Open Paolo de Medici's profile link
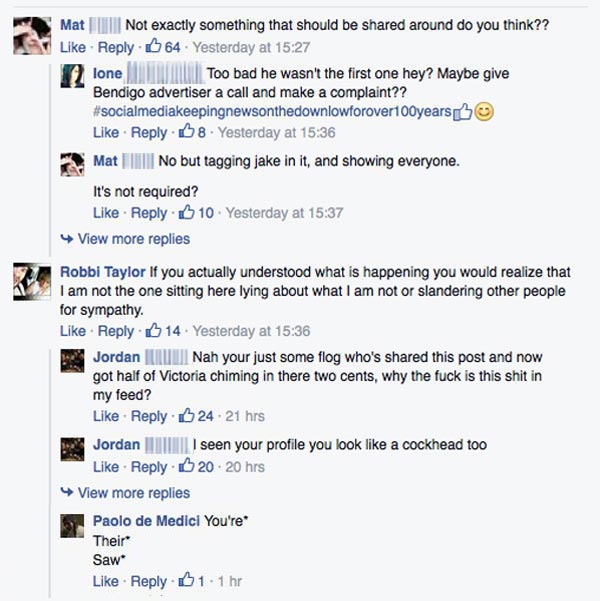Viewport: 600px width, 601px height. (145, 522)
